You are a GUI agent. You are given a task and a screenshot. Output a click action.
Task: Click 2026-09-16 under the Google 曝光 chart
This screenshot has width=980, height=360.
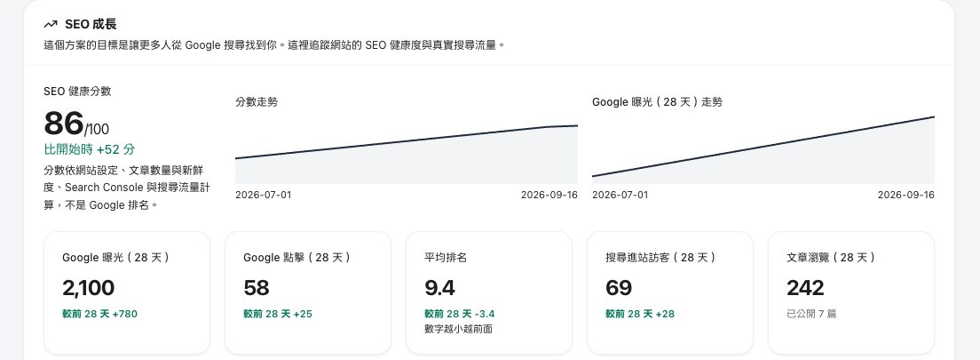(906, 195)
